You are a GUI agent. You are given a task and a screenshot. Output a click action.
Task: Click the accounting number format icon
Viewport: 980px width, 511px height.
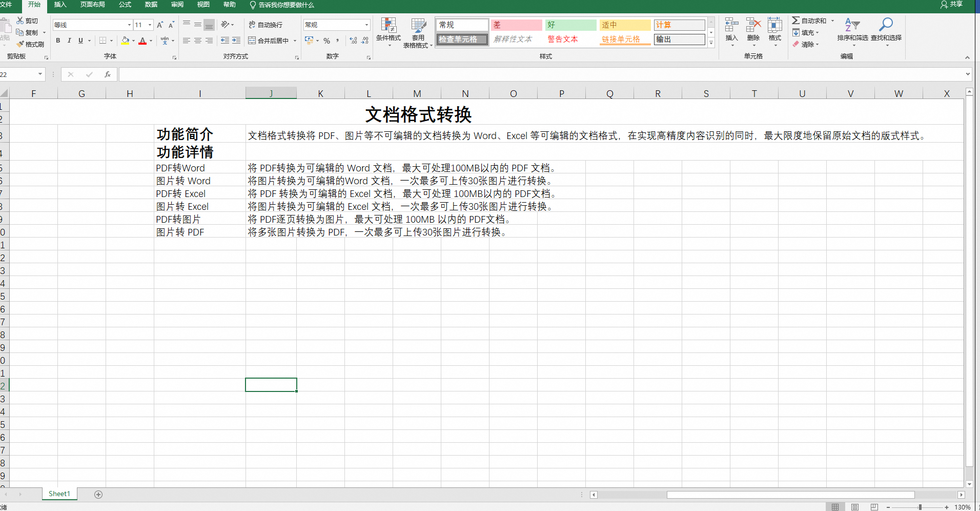coord(309,41)
